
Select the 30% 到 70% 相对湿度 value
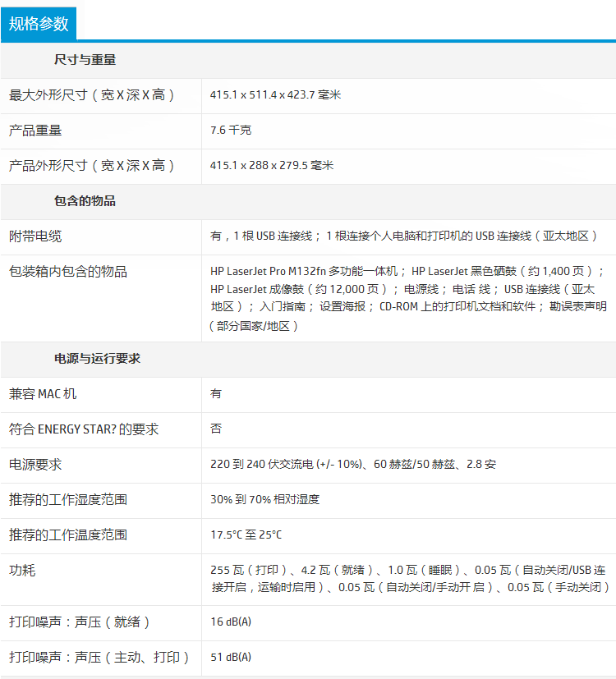pos(264,500)
